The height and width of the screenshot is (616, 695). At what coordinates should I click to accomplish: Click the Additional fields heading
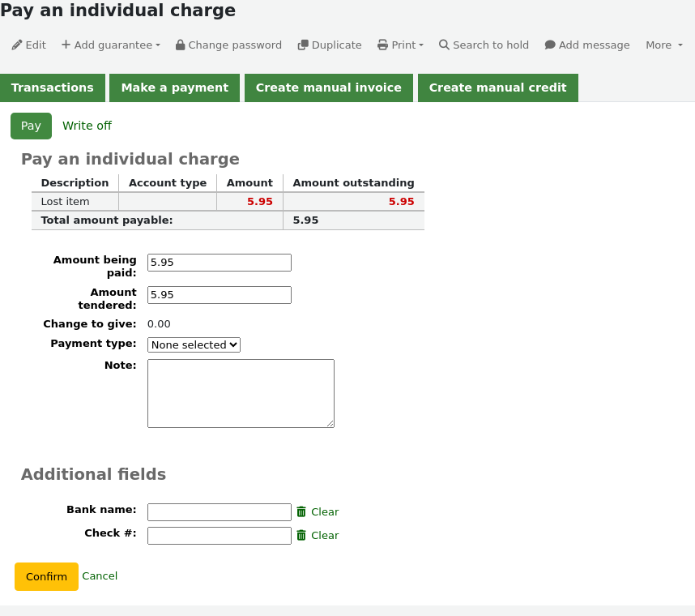click(93, 474)
